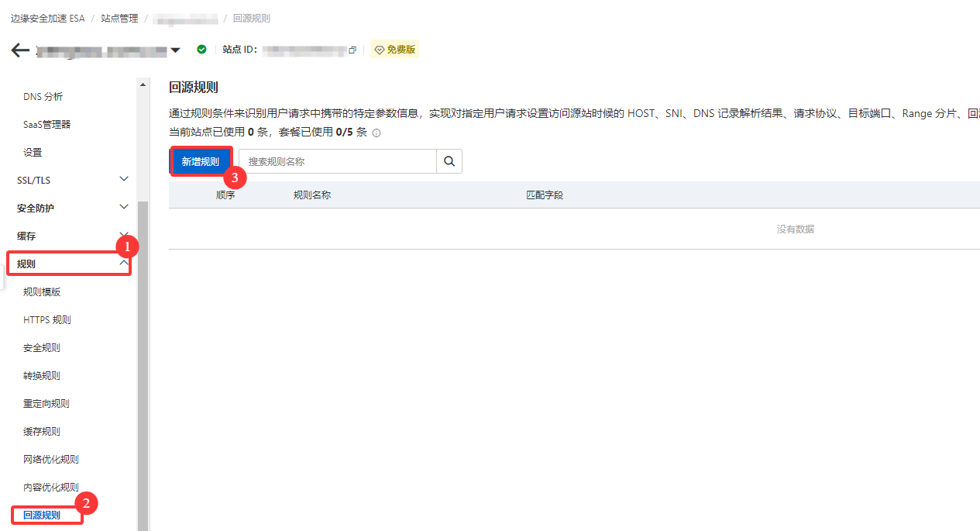Select HTTPS 规则 in sidebar
The image size is (980, 531).
pos(47,319)
